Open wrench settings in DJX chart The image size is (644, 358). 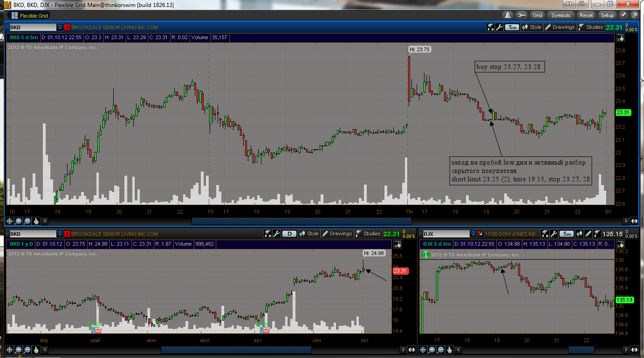(x=554, y=234)
